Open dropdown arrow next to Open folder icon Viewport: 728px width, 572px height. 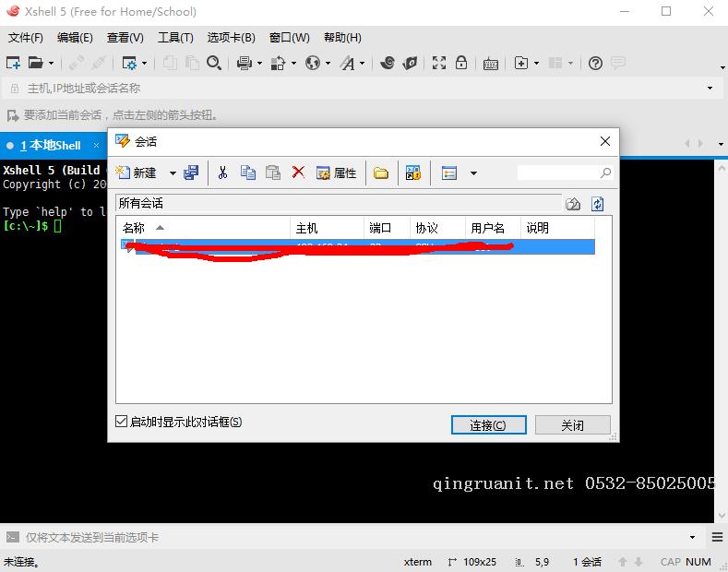click(51, 63)
